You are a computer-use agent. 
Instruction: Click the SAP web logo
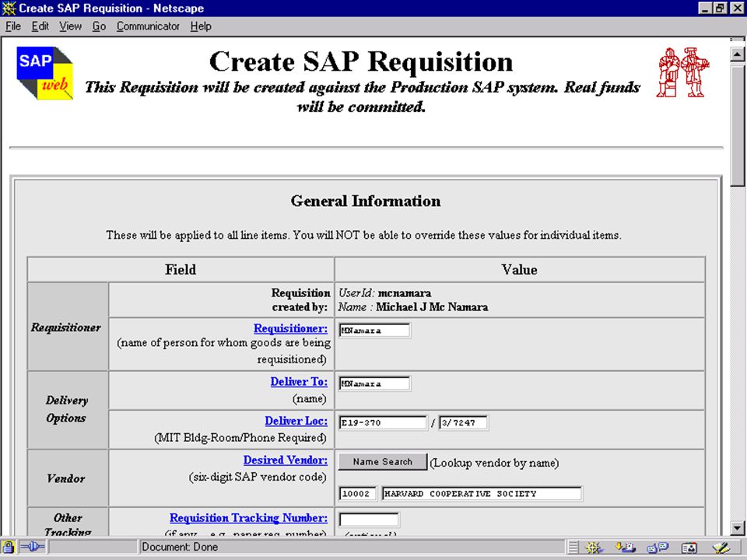coord(45,73)
